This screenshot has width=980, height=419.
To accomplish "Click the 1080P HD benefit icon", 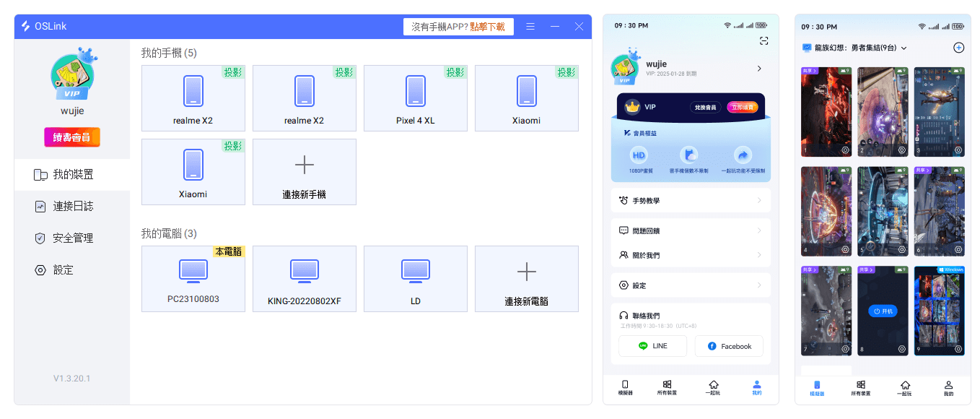I will (639, 155).
